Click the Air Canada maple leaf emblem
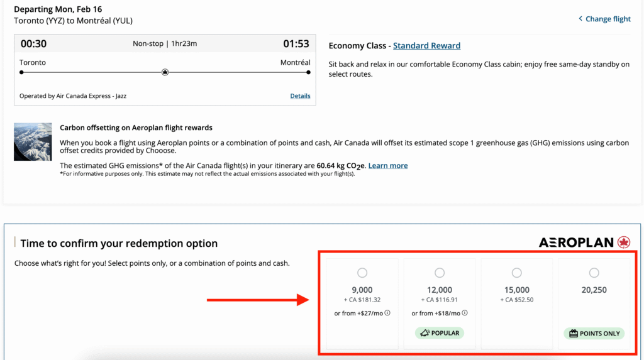644x360 pixels. point(624,243)
